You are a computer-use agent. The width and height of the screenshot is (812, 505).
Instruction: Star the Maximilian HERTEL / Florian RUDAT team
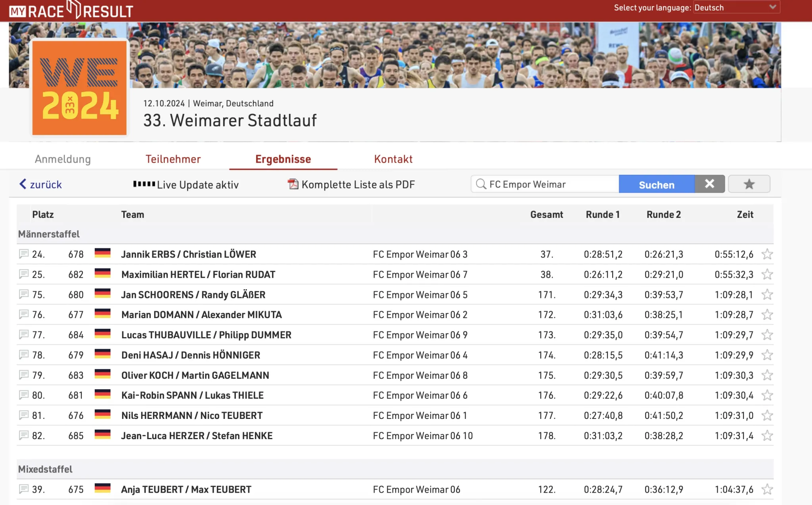tap(767, 274)
